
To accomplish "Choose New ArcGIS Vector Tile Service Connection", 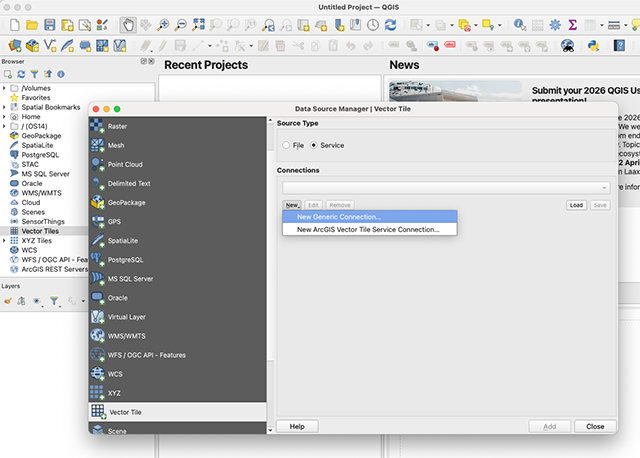I will 370,229.
